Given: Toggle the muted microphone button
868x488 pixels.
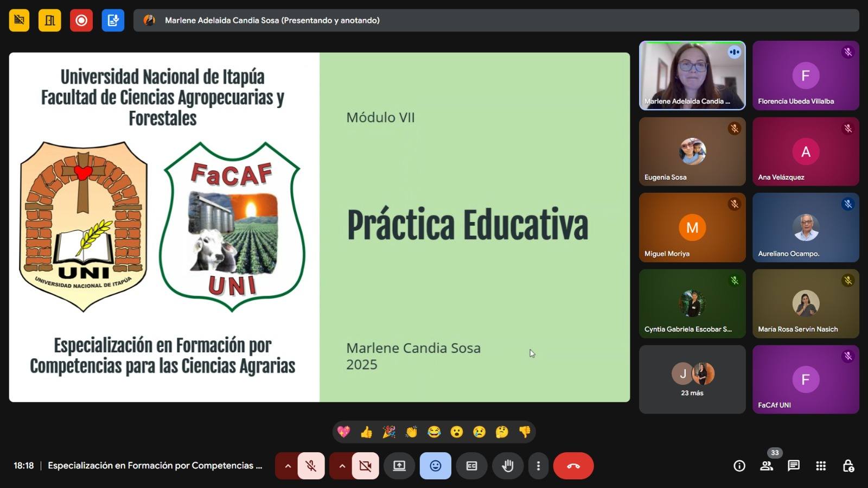Looking at the screenshot, I should click(311, 466).
